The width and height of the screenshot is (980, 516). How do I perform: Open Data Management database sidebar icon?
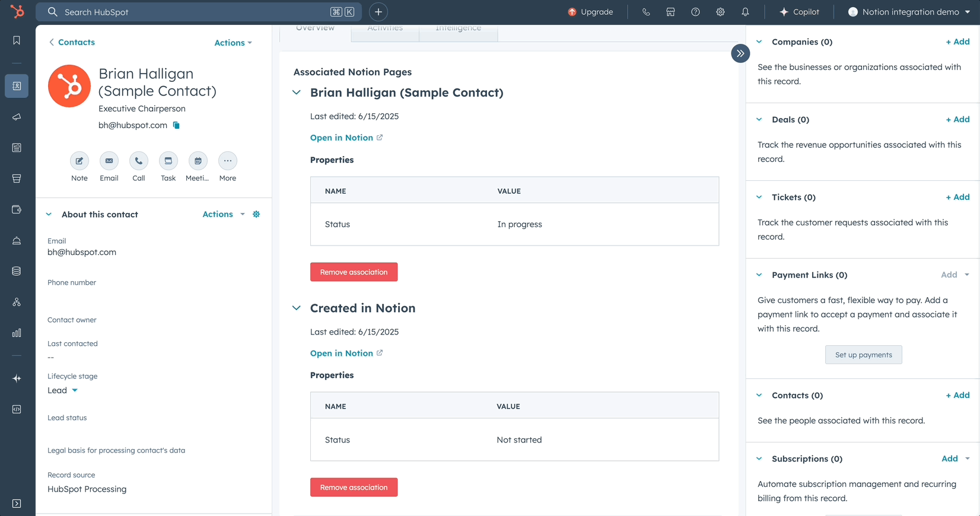pos(17,271)
